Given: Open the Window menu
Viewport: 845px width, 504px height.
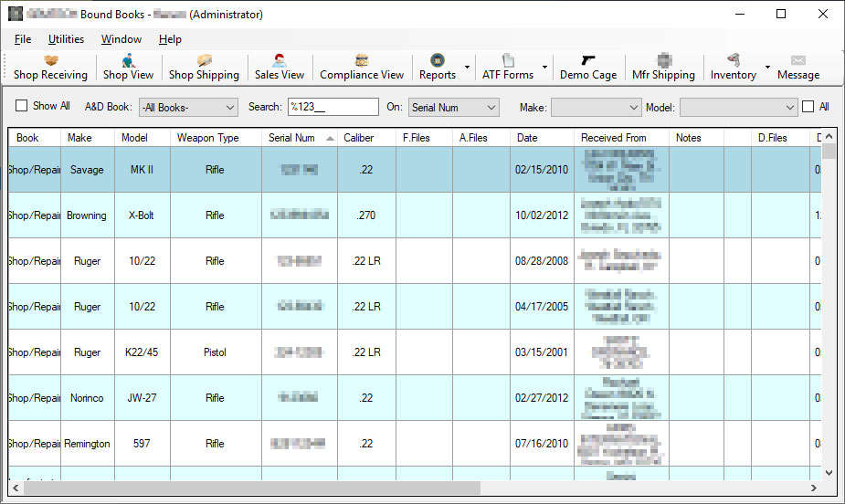Looking at the screenshot, I should click(121, 38).
